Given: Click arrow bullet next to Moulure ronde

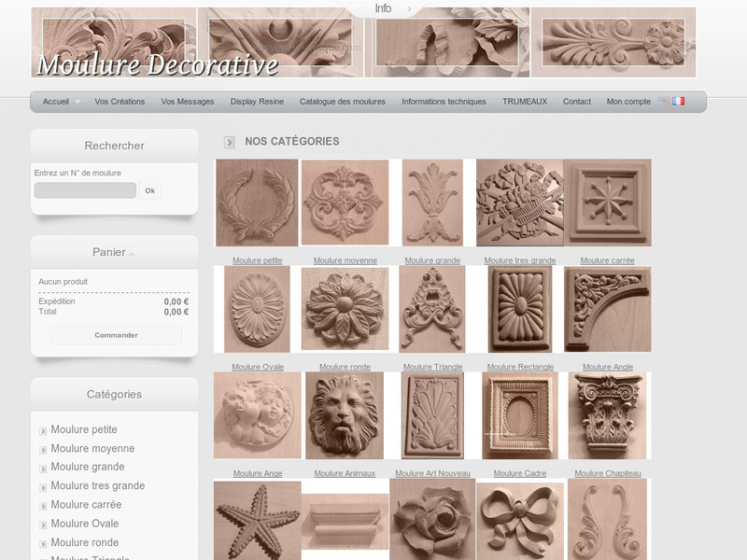Looking at the screenshot, I should pos(43,543).
